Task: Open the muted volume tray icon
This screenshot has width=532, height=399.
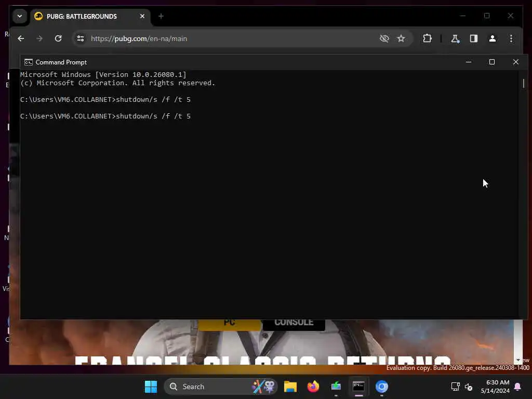Action: click(469, 387)
